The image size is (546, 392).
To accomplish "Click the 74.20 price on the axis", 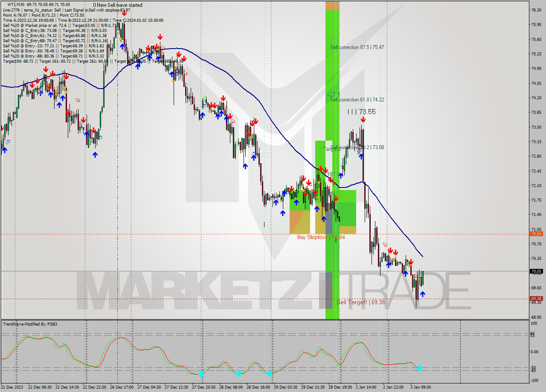I will tap(536, 98).
